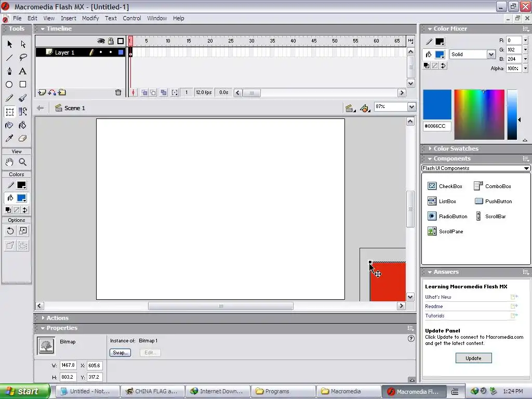Open the File menu
Viewport: 532px width, 399px height.
17,18
